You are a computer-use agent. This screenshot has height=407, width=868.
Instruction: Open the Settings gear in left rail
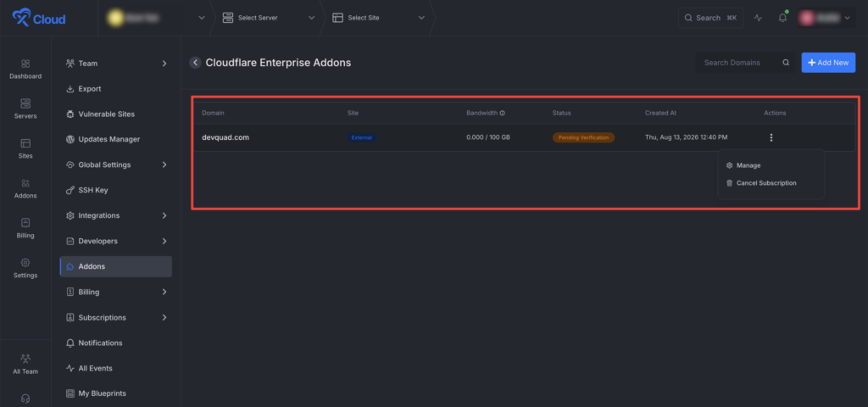click(25, 263)
